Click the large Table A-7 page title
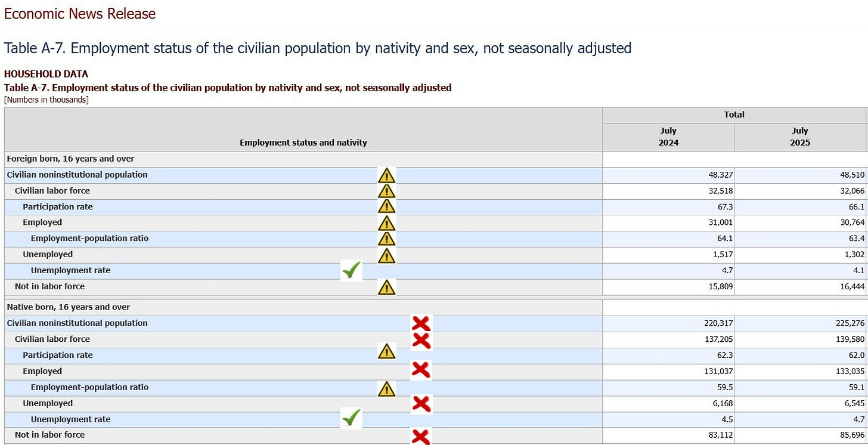868x445 pixels. pos(318,48)
